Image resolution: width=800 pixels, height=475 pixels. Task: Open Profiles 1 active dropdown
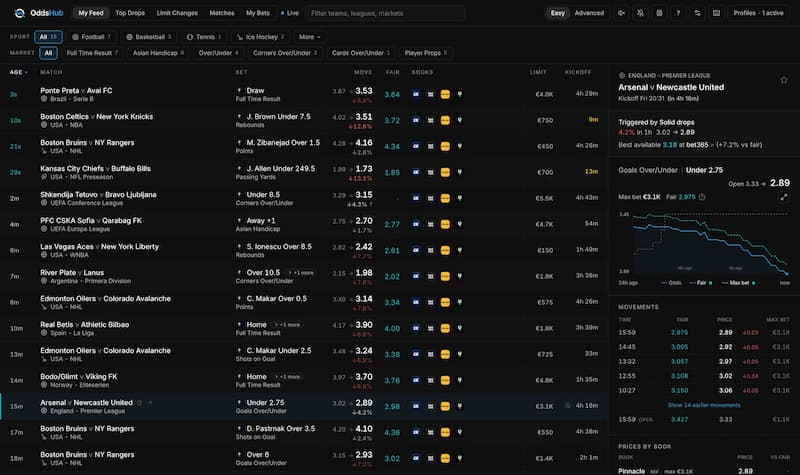(758, 13)
